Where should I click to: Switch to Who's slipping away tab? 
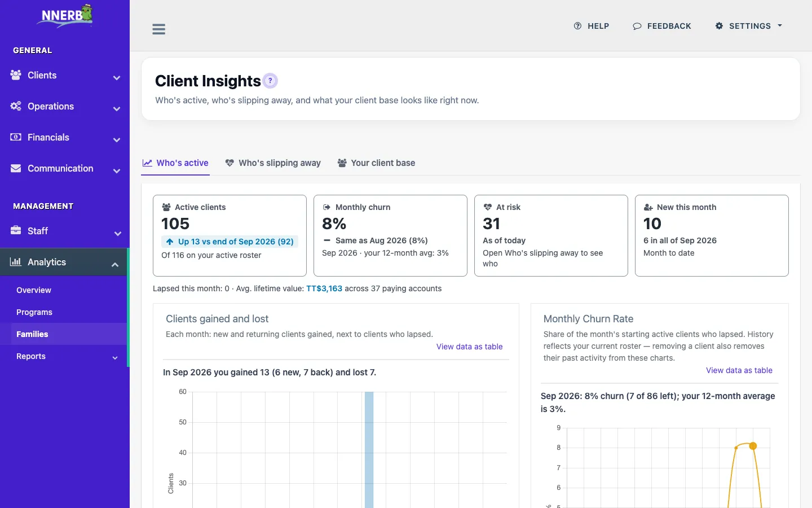point(273,163)
